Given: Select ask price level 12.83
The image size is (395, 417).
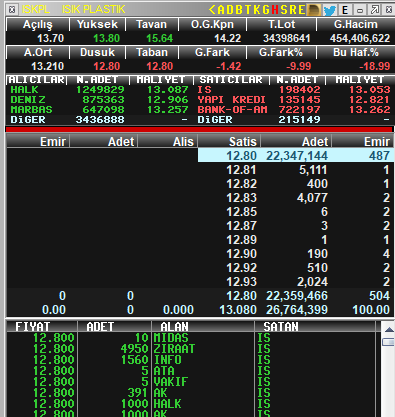Looking at the screenshot, I should point(295,198).
